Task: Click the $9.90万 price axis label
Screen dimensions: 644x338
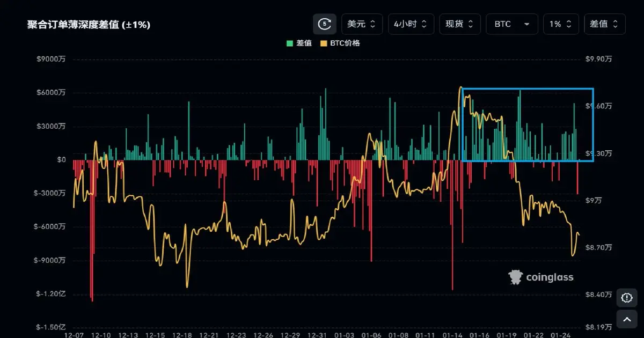Action: click(x=598, y=60)
